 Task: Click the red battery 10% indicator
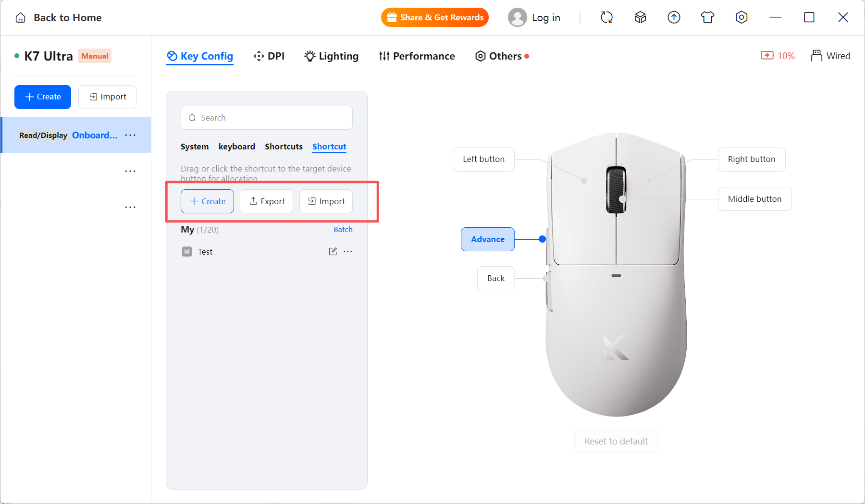[x=778, y=56]
